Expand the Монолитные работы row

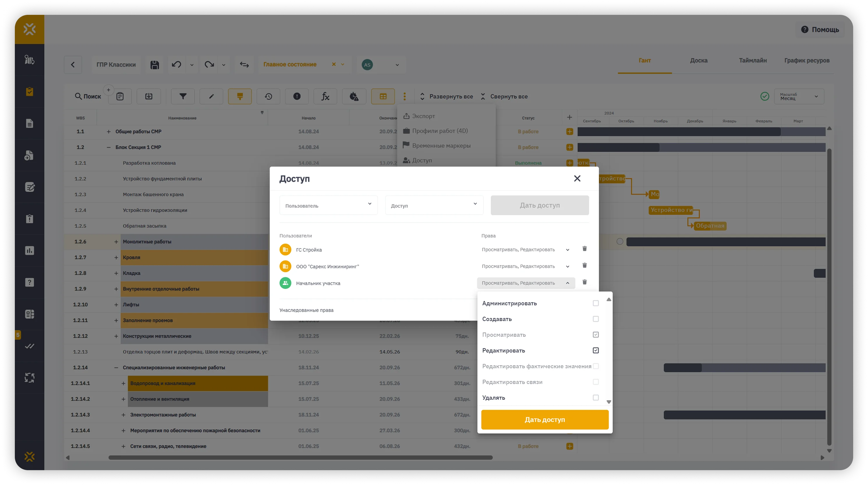(x=116, y=242)
